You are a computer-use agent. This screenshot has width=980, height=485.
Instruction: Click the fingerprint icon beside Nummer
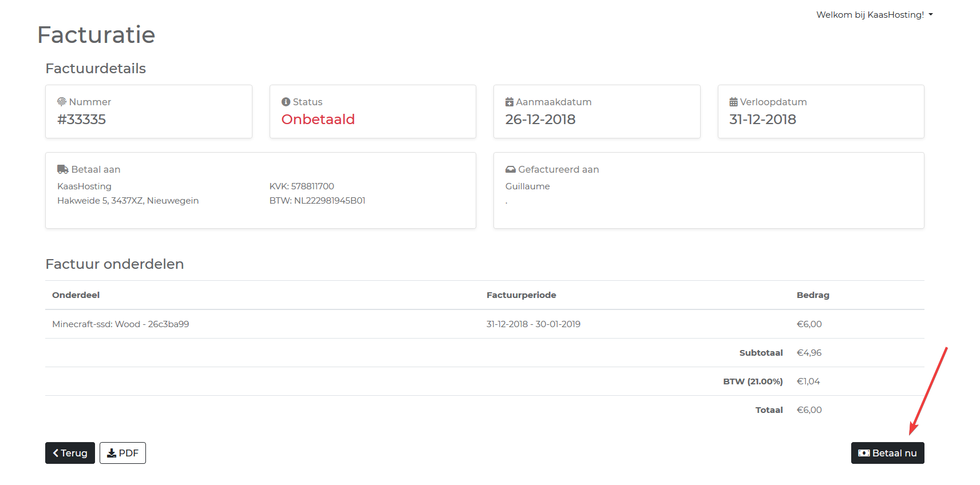pos(62,102)
